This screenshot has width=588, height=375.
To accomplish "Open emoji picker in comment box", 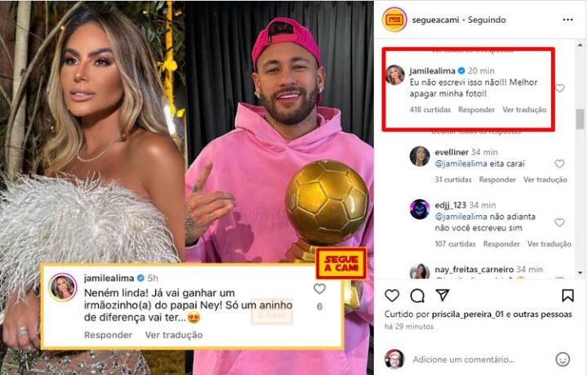I will pyautogui.click(x=563, y=359).
